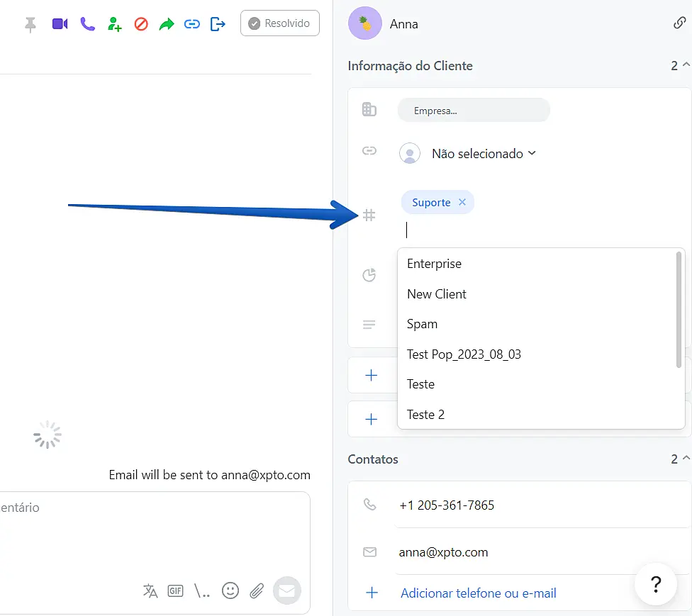Choose the Spam tag option
This screenshot has height=616, width=692.
click(x=422, y=324)
